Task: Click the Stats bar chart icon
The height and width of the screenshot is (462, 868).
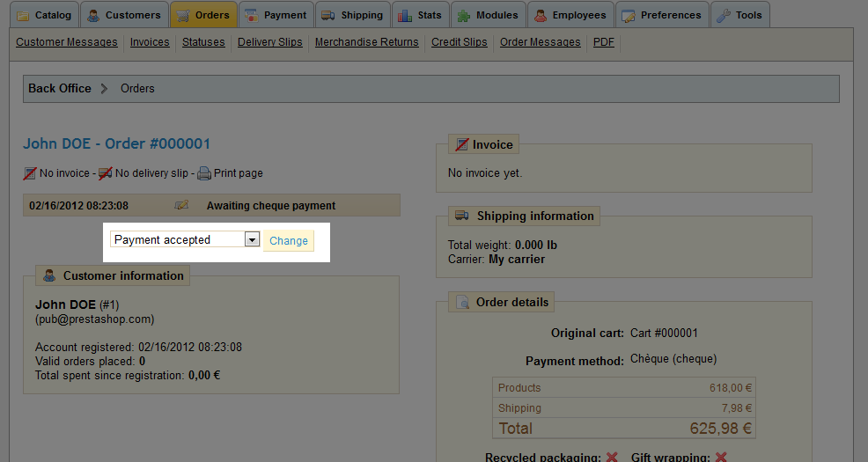Action: [404, 16]
